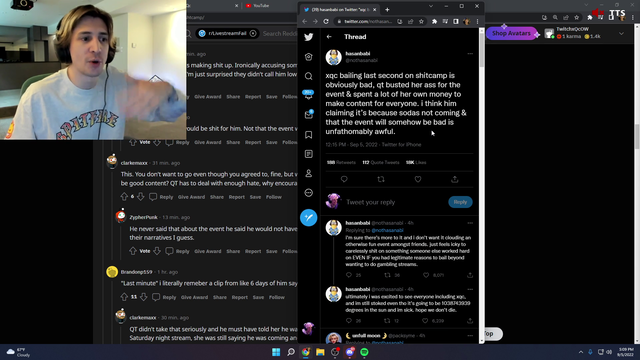The width and height of the screenshot is (640, 360).
Task: Reload the Twitter page
Action: (326, 21)
